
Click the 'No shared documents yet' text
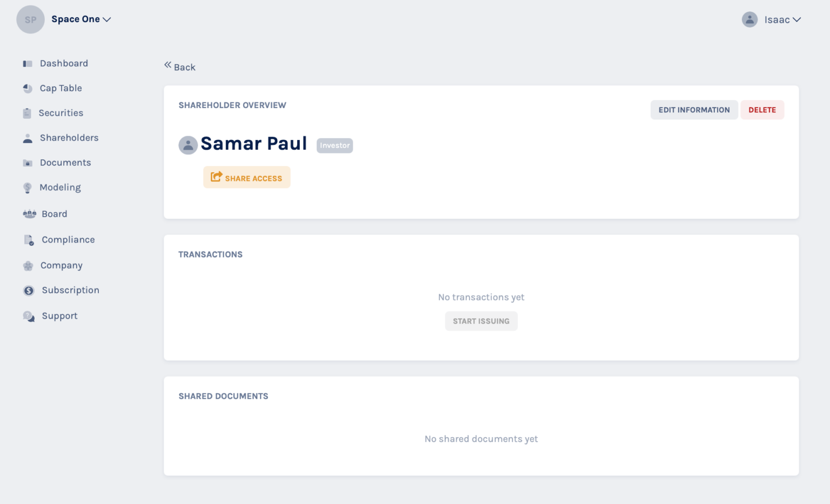[x=481, y=439]
